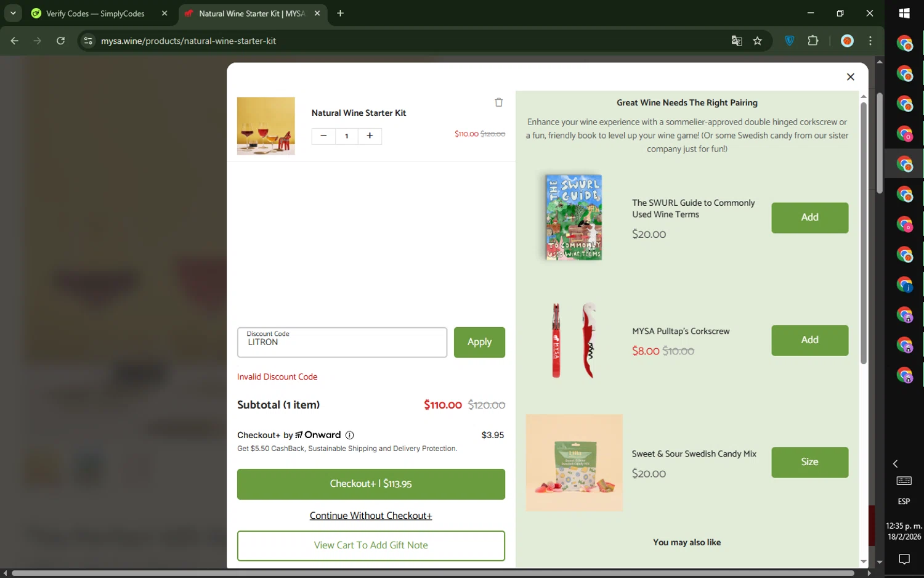The height and width of the screenshot is (578, 924).
Task: Select the Natural Wine Starter Kit tab
Action: pos(251,14)
